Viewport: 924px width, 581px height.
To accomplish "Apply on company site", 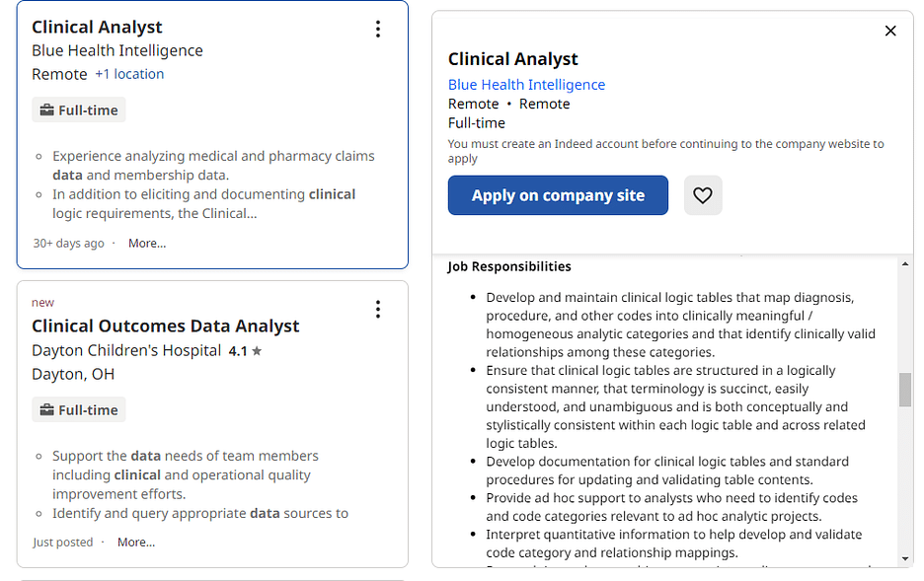I will coord(558,195).
